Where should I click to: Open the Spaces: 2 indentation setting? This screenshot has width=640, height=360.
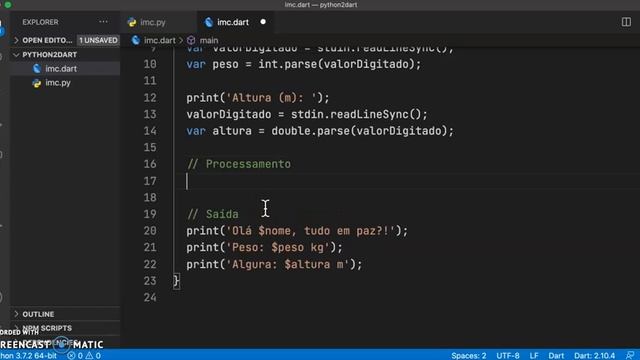469,356
